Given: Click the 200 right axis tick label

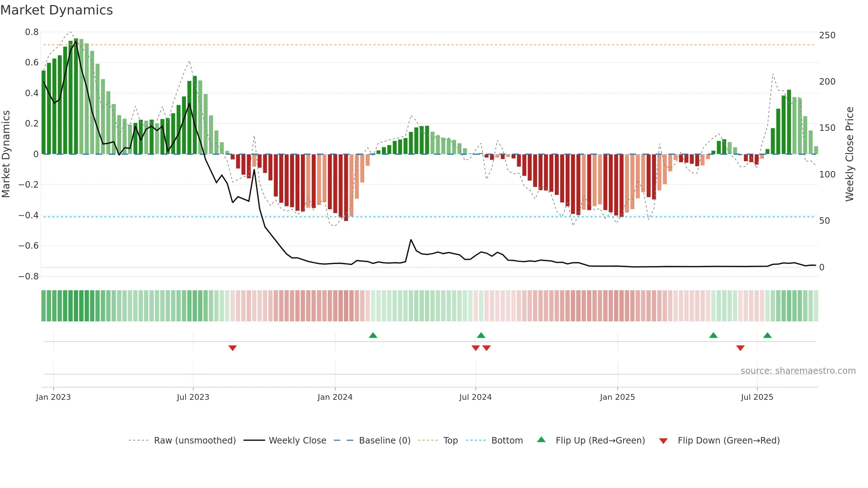Looking at the screenshot, I should pyautogui.click(x=827, y=82).
